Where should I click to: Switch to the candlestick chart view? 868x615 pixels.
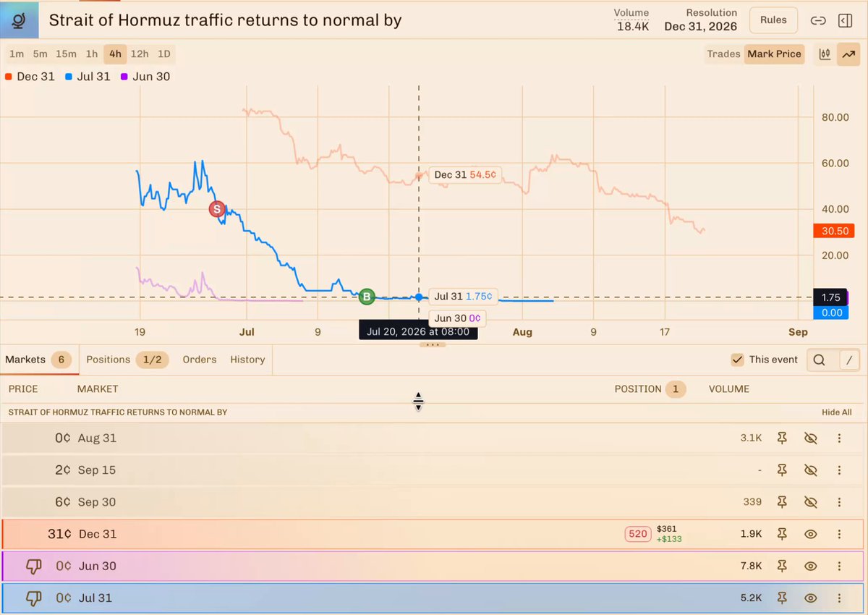825,54
